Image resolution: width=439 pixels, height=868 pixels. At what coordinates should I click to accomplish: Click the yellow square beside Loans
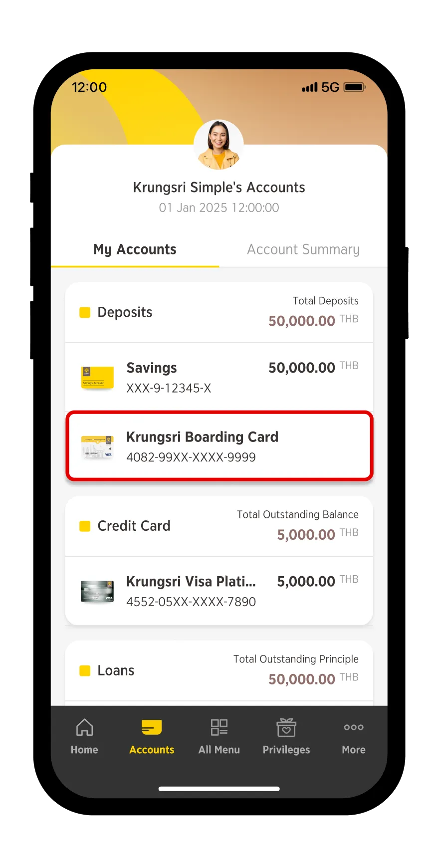85,670
